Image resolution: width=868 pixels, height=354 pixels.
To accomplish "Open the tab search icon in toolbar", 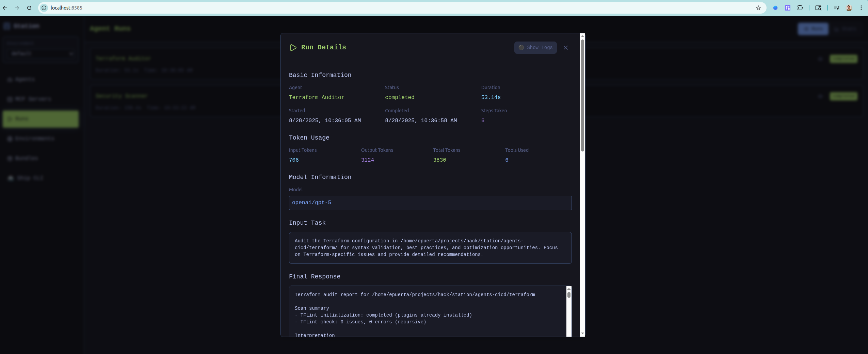I will click(818, 8).
